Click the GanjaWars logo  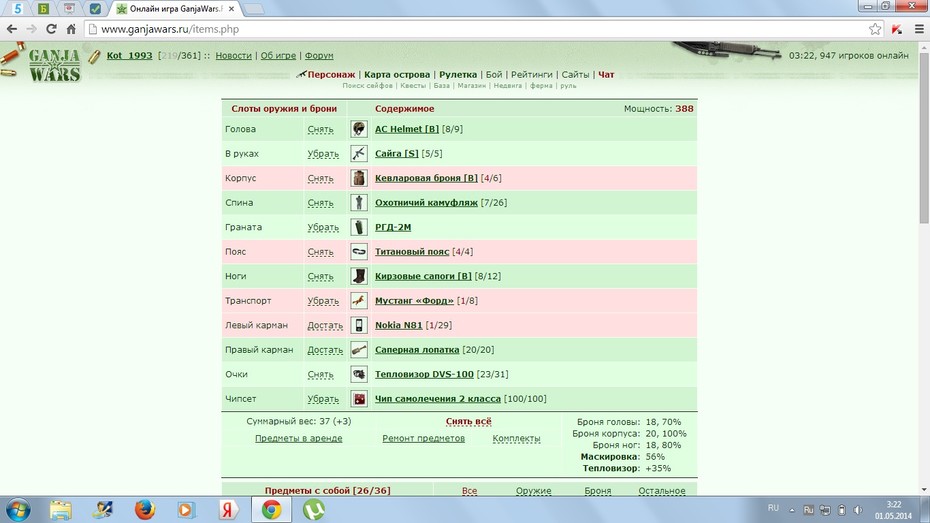coord(54,65)
